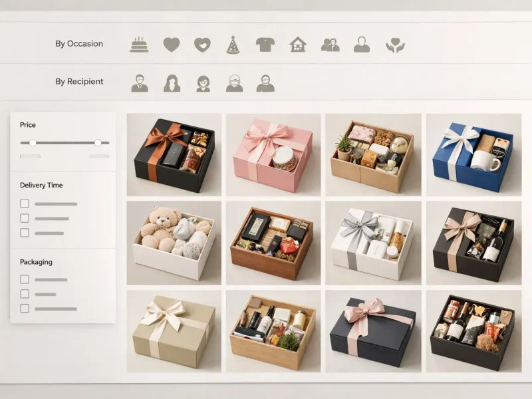View the white box with gray ribbon

pos(373,243)
